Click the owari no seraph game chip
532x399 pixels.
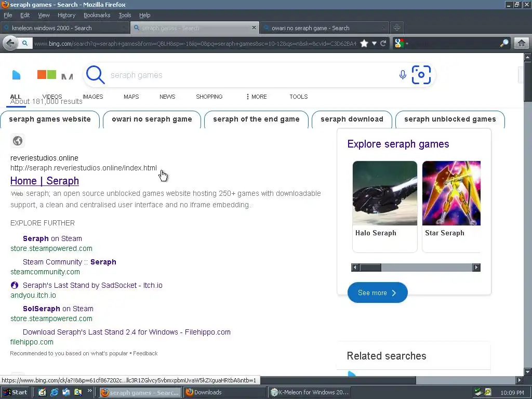click(152, 119)
